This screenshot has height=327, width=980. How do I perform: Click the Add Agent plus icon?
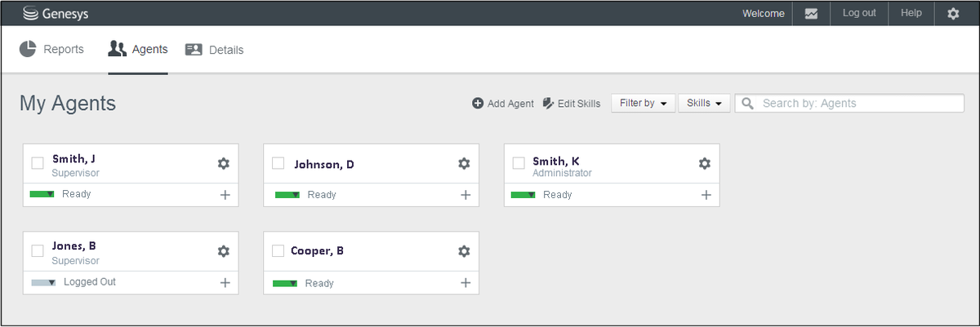[478, 104]
